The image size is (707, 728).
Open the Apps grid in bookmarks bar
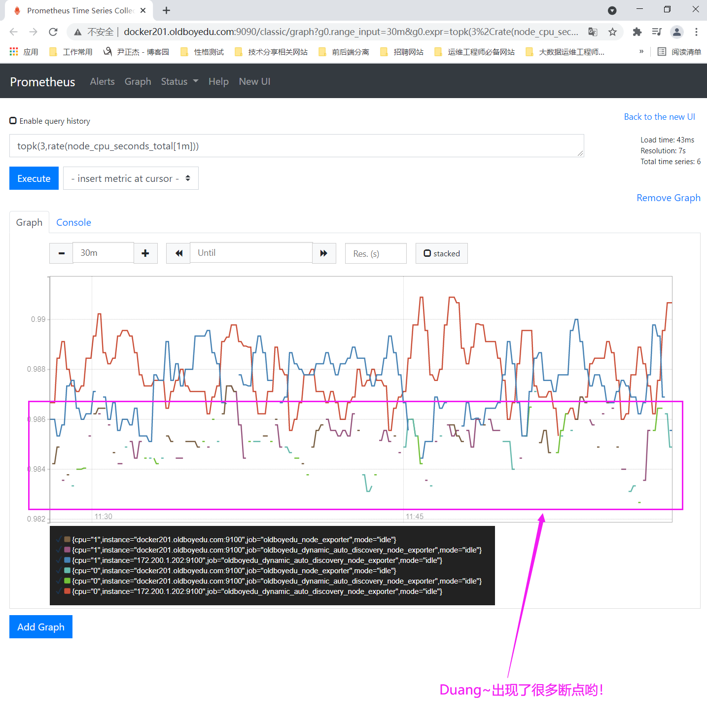(24, 52)
